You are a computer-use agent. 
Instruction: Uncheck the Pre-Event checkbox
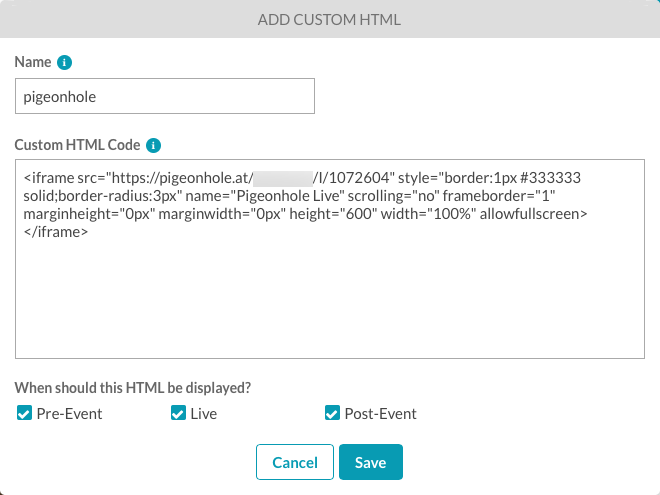click(x=24, y=413)
